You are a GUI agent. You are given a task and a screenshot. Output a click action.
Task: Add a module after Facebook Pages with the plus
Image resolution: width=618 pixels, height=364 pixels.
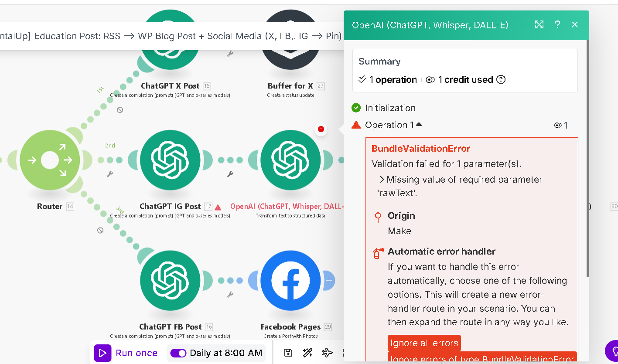tap(329, 280)
